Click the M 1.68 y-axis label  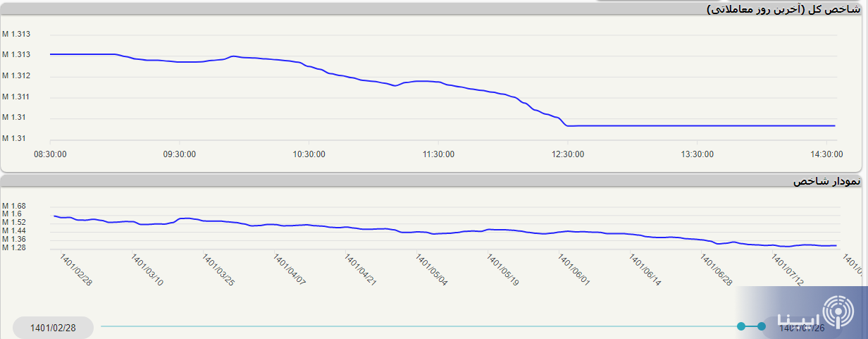[x=13, y=206]
